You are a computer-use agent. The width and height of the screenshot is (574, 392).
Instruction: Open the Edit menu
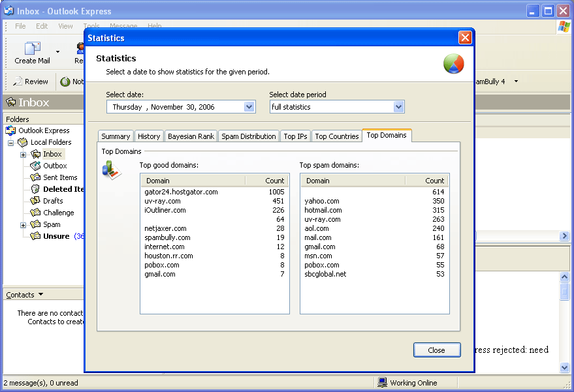coord(42,26)
